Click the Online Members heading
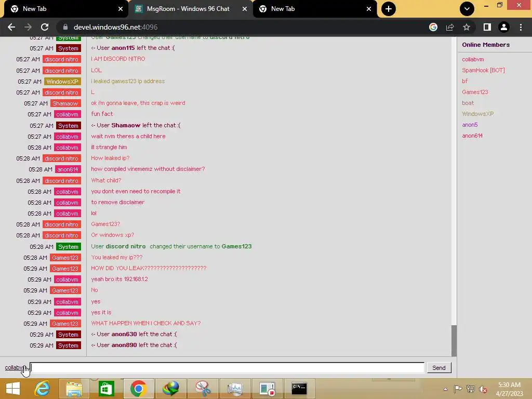The image size is (532, 399). pyautogui.click(x=486, y=45)
